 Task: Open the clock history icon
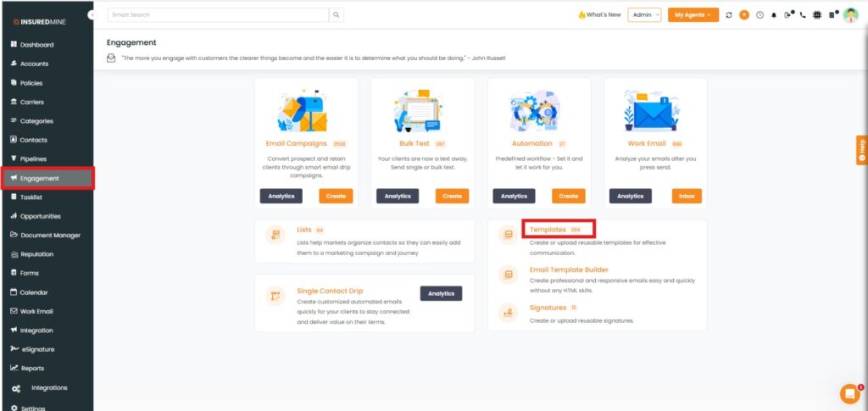759,15
